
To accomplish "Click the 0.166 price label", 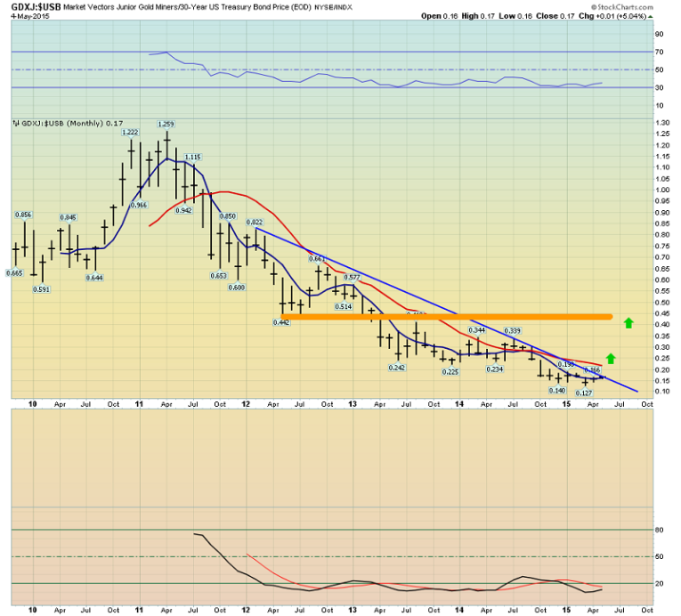I will pos(592,370).
